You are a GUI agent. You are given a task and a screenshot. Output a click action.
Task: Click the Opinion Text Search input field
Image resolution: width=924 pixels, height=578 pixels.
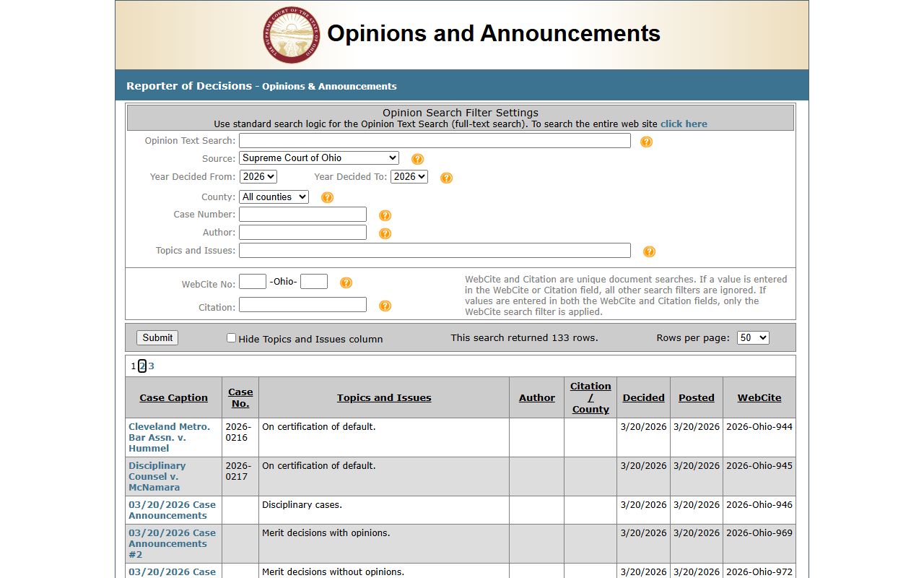point(435,140)
